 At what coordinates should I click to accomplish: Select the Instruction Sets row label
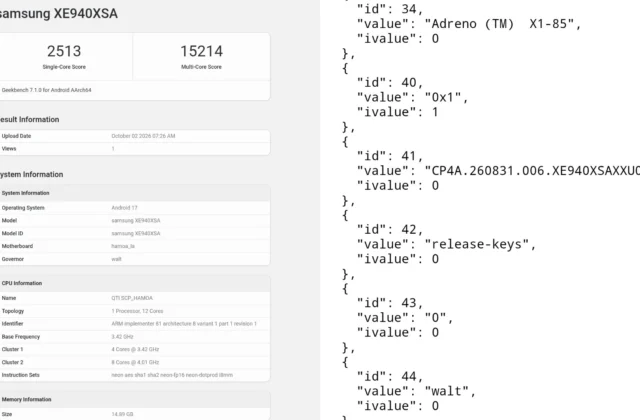[x=20, y=375]
